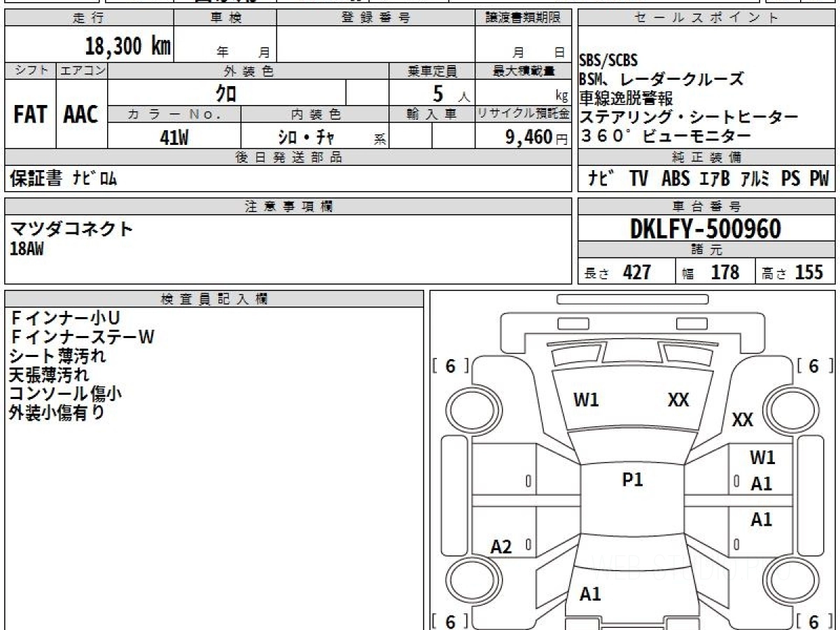Select the 乗車定員 header
840x630 pixels.
(432, 71)
